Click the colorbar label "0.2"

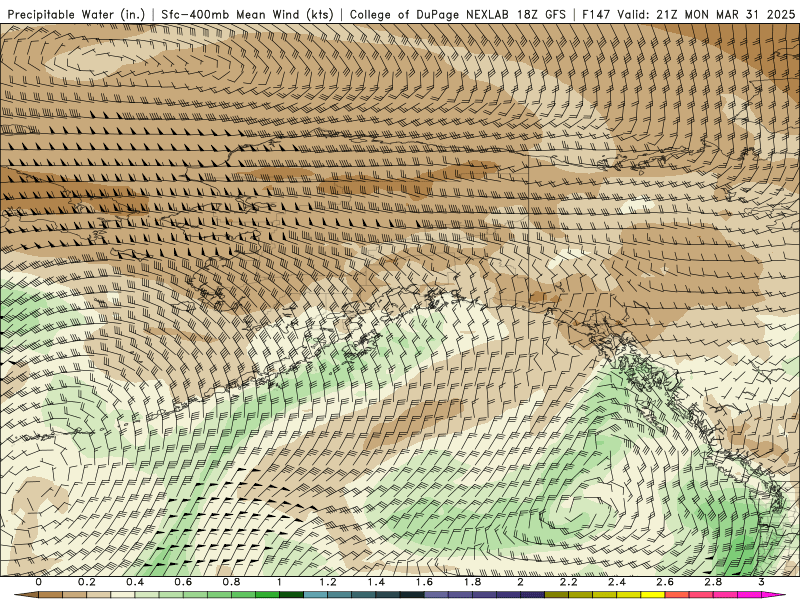pos(87,582)
